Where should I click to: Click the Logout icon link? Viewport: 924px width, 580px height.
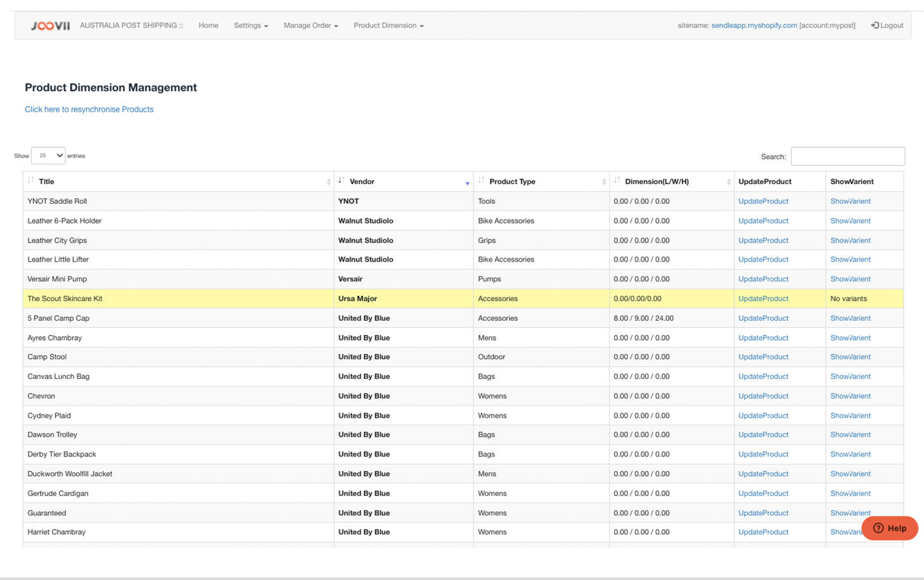(x=886, y=25)
